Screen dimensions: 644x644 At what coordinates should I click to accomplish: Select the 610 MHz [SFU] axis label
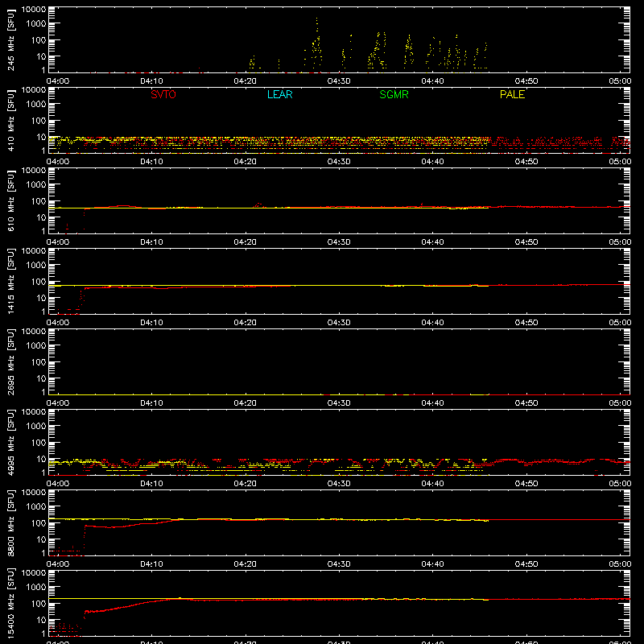click(10, 200)
